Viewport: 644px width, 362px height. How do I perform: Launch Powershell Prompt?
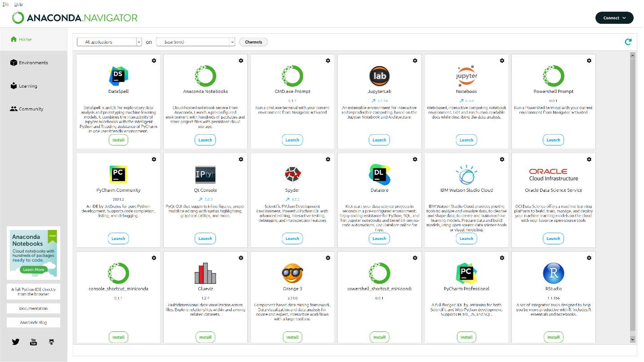click(x=553, y=140)
